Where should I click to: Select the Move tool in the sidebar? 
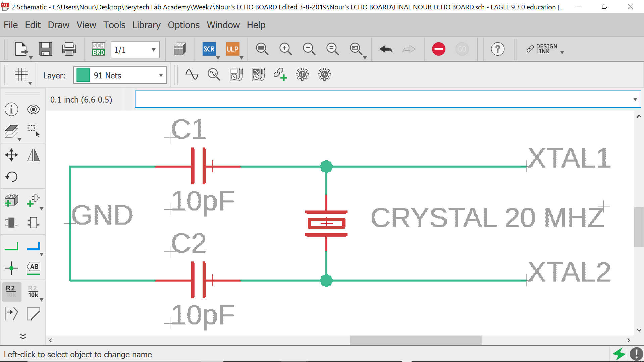[x=11, y=155]
